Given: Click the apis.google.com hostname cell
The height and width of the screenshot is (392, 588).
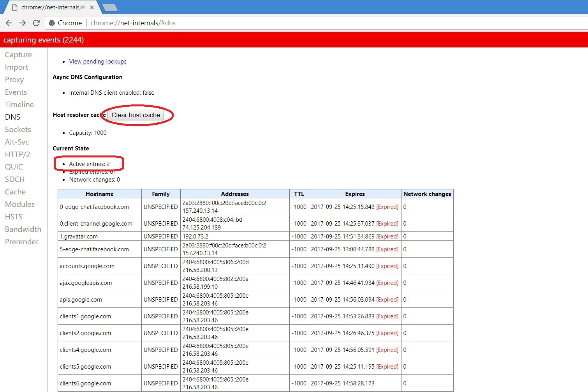Looking at the screenshot, I should pos(100,299).
